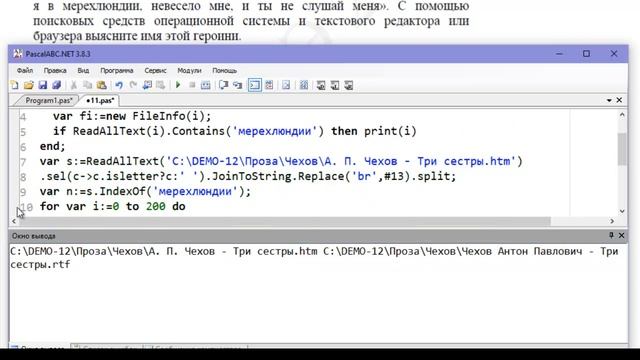Click the editor scroll up arrow
Image resolution: width=640 pixels, height=360 pixels.
pos(622,115)
